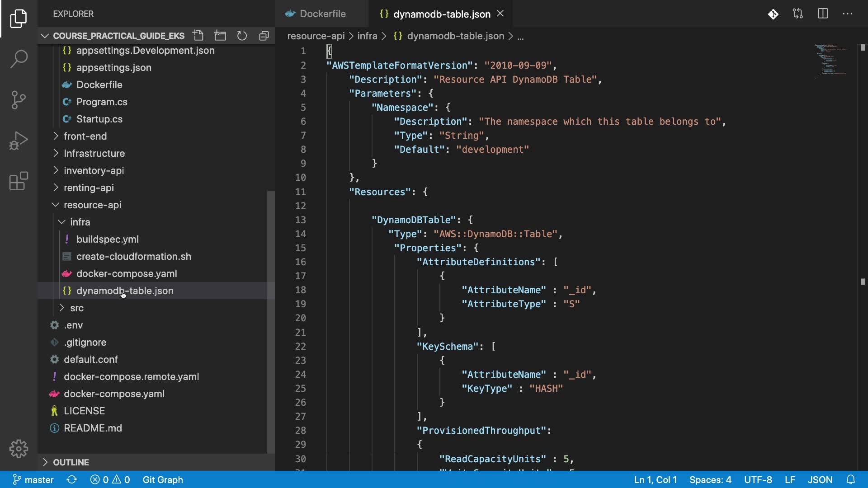Open the Search view in activity bar

click(x=19, y=59)
